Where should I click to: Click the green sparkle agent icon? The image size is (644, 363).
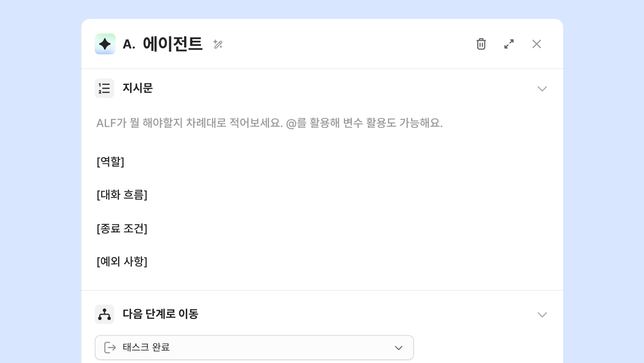click(x=105, y=44)
